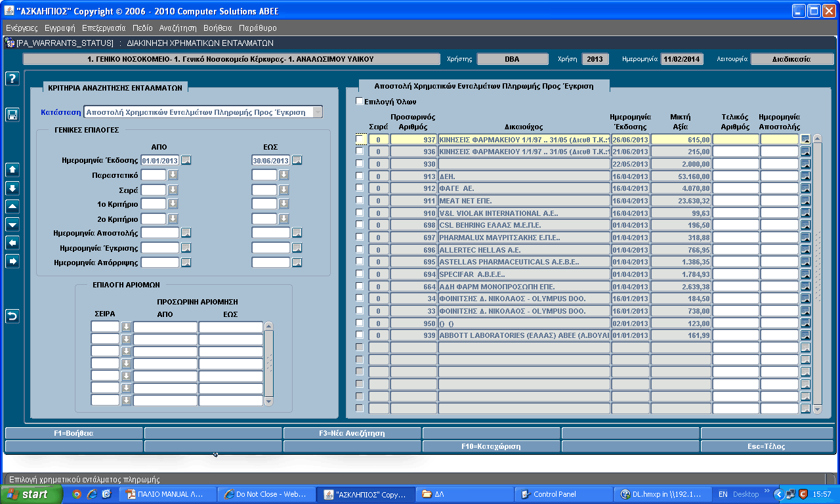Screen dimensions: 840x504
Task: Open 2ο Κριτήριο ΑΠΟ list arrow
Action: [x=173, y=219]
